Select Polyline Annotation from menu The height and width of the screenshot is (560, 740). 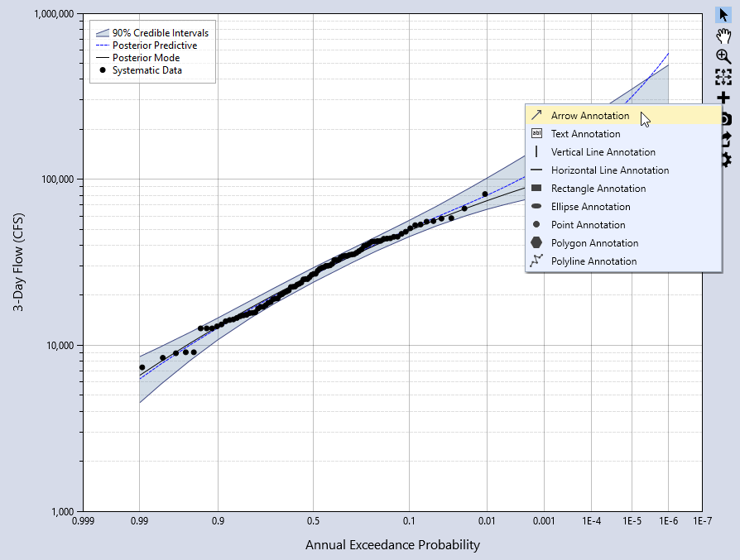593,261
